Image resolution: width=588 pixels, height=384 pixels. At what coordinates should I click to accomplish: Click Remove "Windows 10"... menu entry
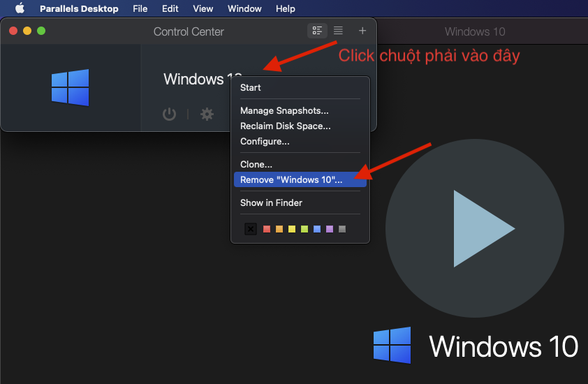(291, 179)
